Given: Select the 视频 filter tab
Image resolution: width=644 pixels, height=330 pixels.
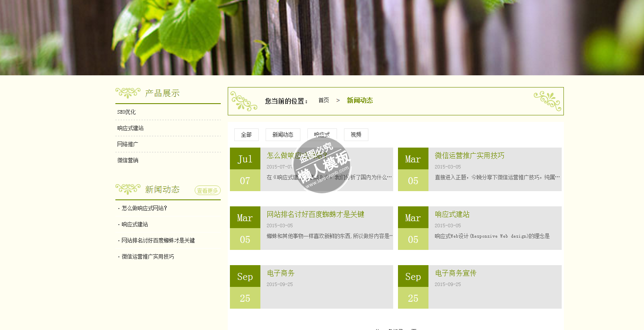Looking at the screenshot, I should pyautogui.click(x=356, y=135).
